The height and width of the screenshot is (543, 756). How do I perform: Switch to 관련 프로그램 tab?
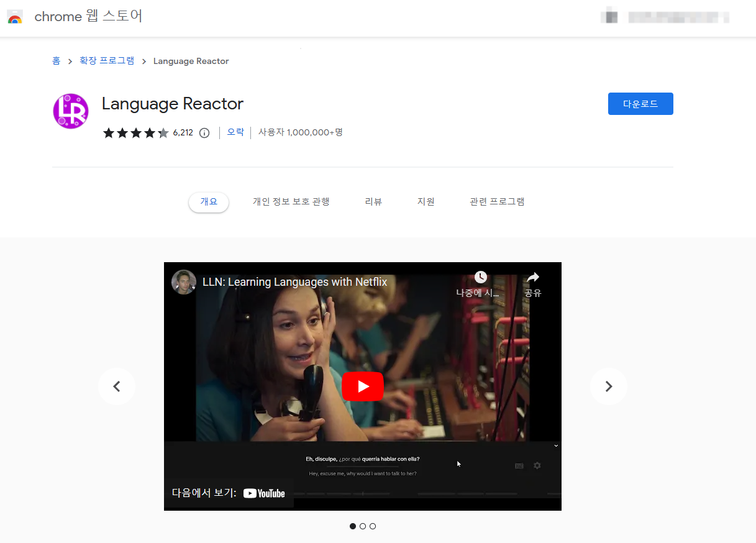pos(498,202)
